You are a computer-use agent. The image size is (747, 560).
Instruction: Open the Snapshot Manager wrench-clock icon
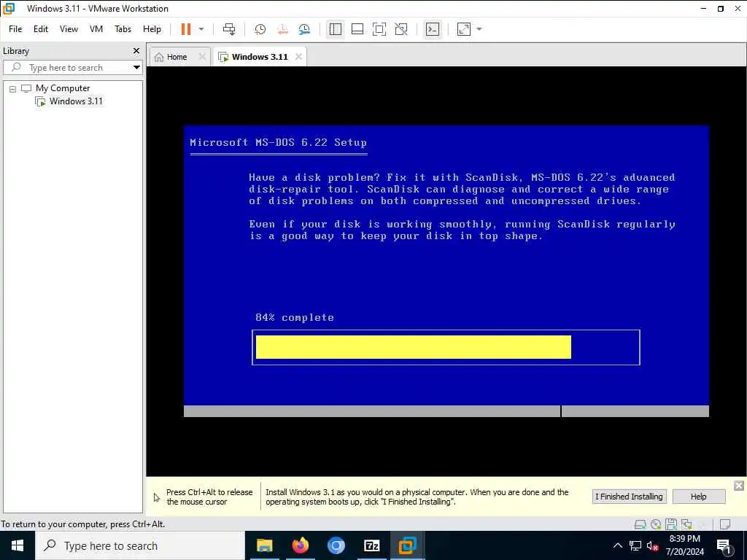coord(304,29)
